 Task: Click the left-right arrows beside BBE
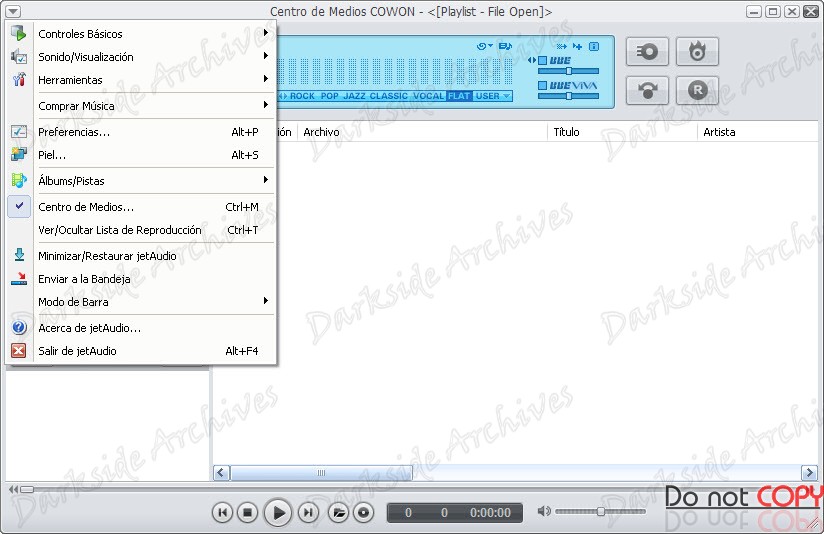[x=532, y=60]
